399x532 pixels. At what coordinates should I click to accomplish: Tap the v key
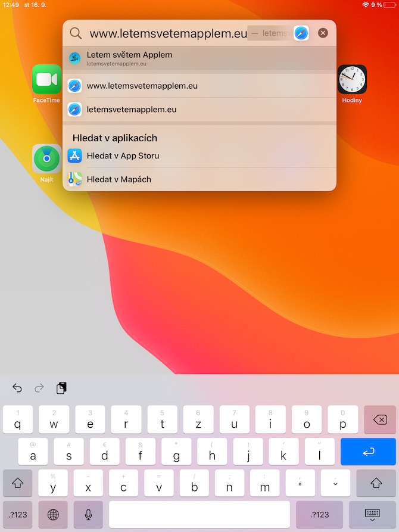[x=159, y=483]
